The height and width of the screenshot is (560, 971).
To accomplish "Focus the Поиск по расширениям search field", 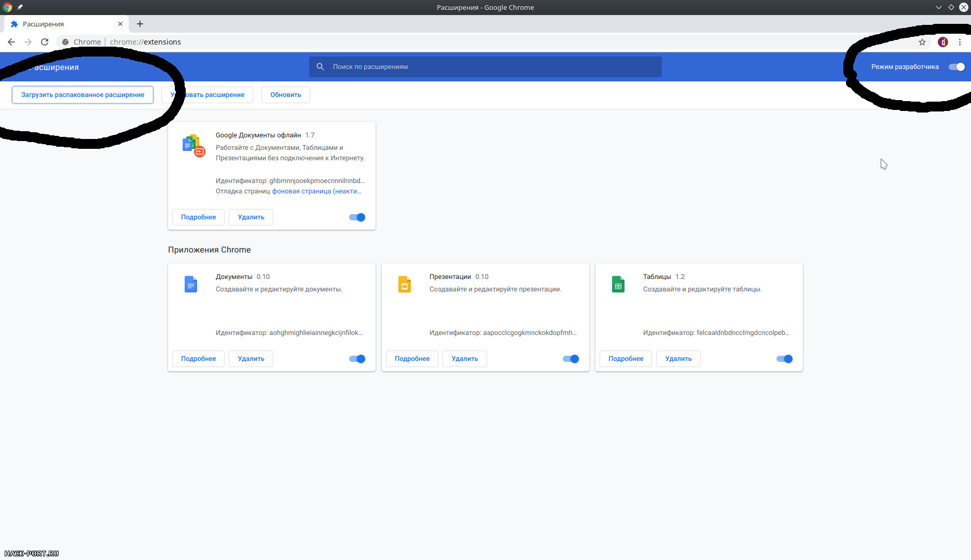I will click(485, 67).
